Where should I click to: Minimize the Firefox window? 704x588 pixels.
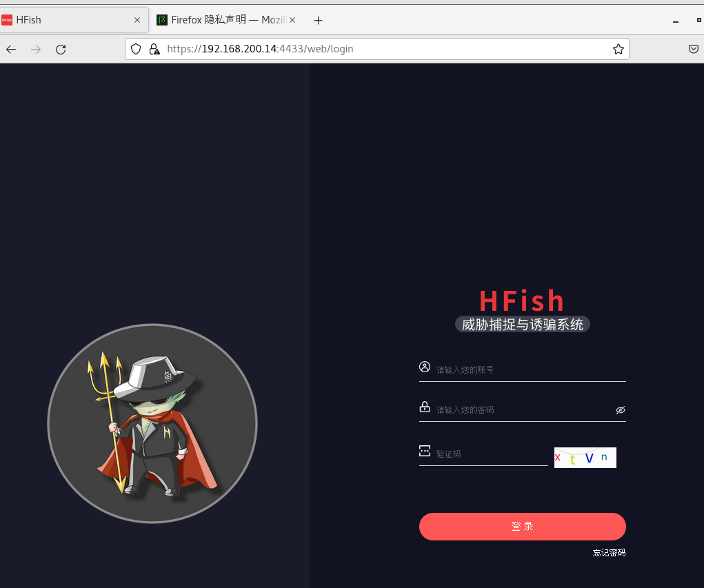point(675,21)
